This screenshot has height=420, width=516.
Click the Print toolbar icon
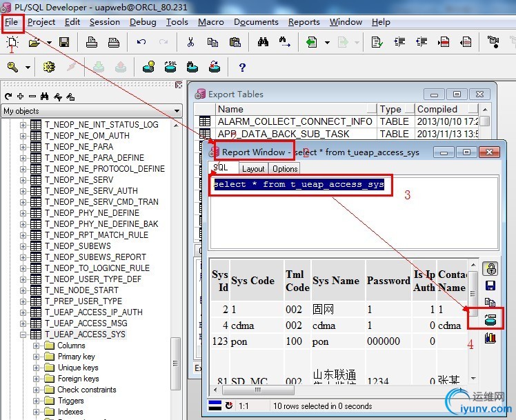click(x=92, y=42)
